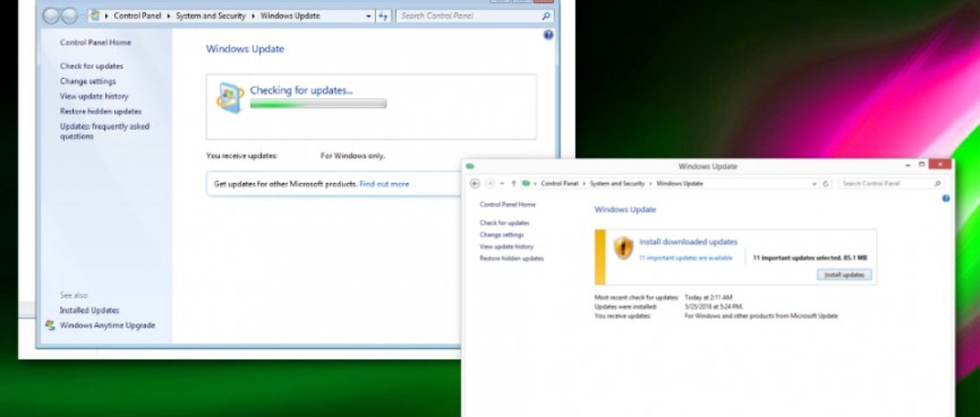Open Control Panel Home in the back window

pos(95,43)
